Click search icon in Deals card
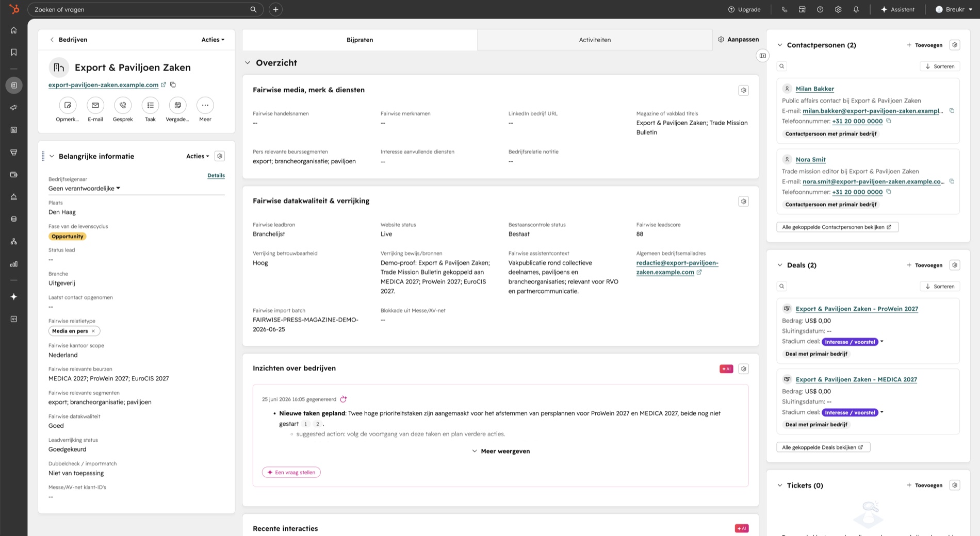Viewport: 980px width, 536px height. click(x=782, y=286)
